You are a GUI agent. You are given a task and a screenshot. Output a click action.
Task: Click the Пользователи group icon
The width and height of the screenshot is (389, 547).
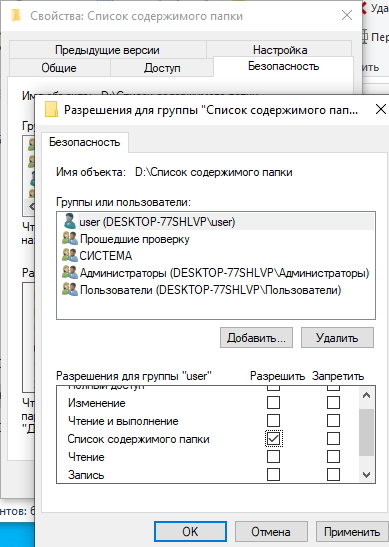click(x=70, y=289)
